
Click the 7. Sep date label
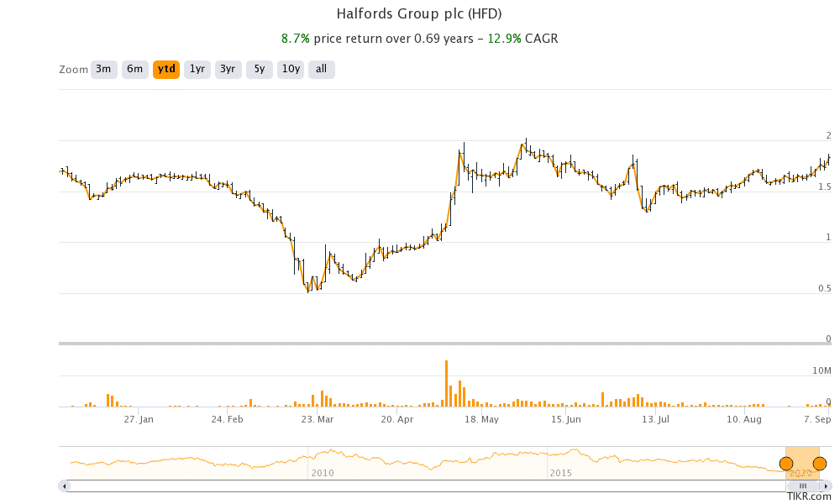(817, 419)
